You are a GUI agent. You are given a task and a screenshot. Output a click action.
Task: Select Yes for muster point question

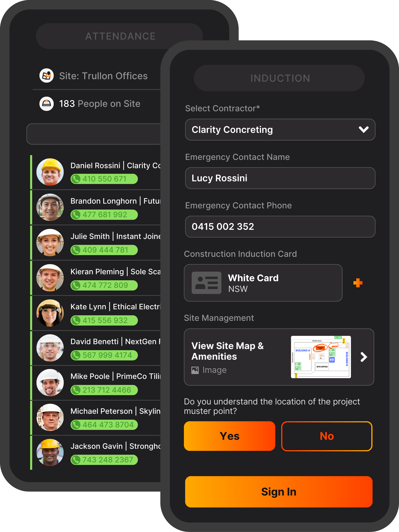pyautogui.click(x=229, y=436)
